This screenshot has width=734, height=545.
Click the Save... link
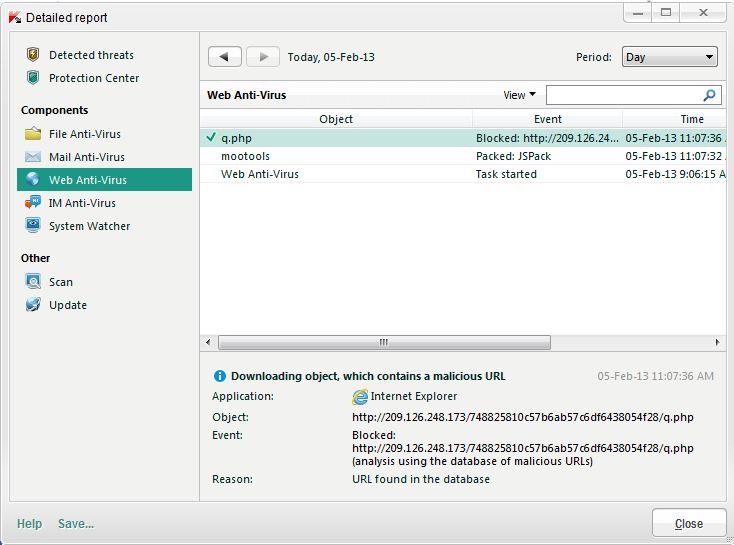coord(76,523)
